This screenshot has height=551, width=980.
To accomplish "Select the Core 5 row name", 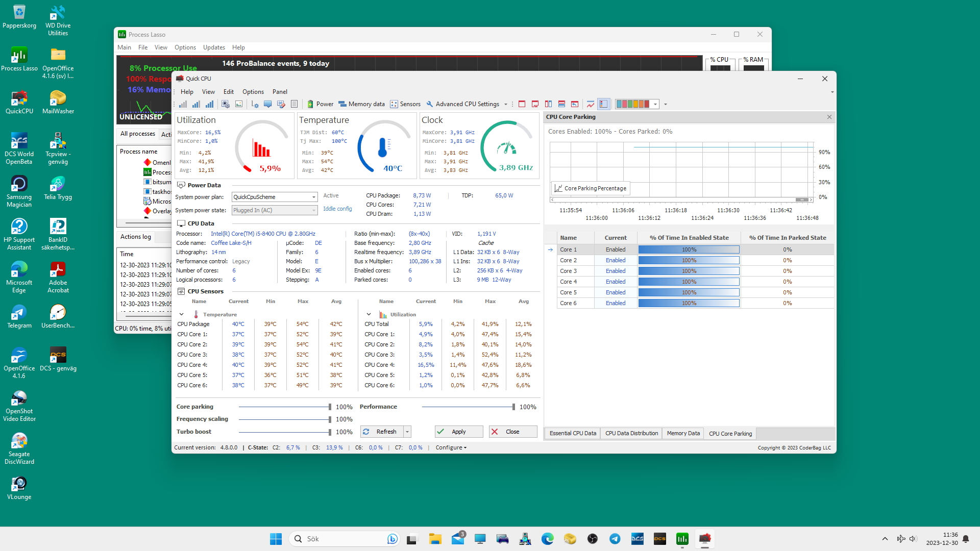I will [568, 292].
